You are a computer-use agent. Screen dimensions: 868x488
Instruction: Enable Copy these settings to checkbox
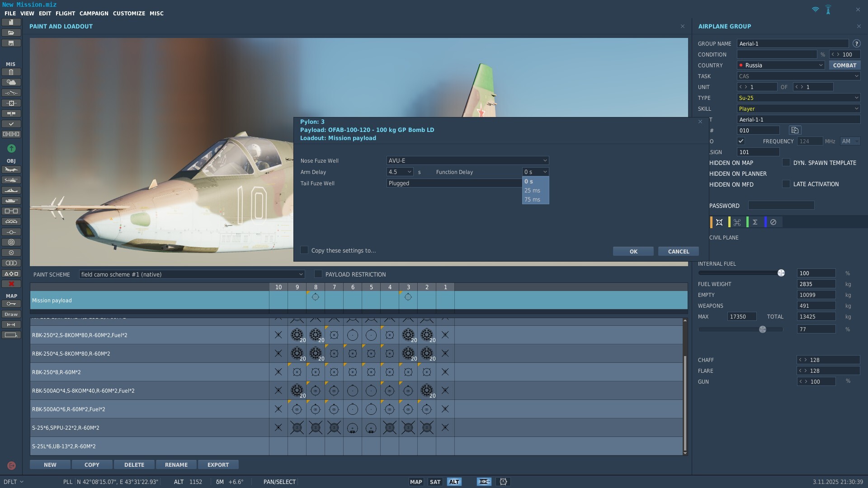[304, 250]
